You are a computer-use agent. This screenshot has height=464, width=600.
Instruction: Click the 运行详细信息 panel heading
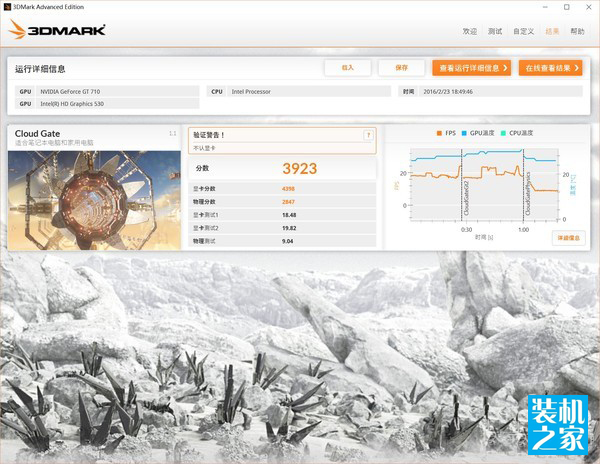[40, 69]
